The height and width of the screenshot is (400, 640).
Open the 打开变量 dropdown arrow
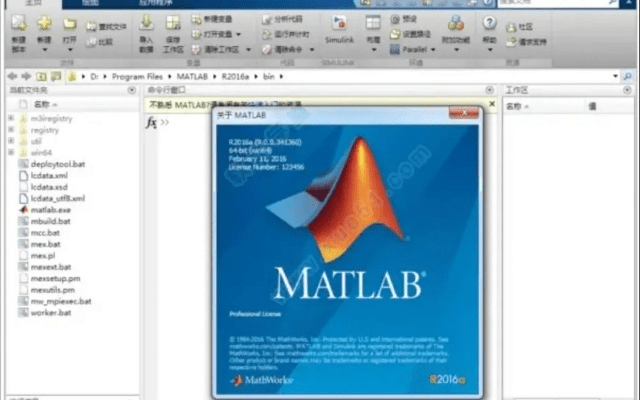coord(239,34)
